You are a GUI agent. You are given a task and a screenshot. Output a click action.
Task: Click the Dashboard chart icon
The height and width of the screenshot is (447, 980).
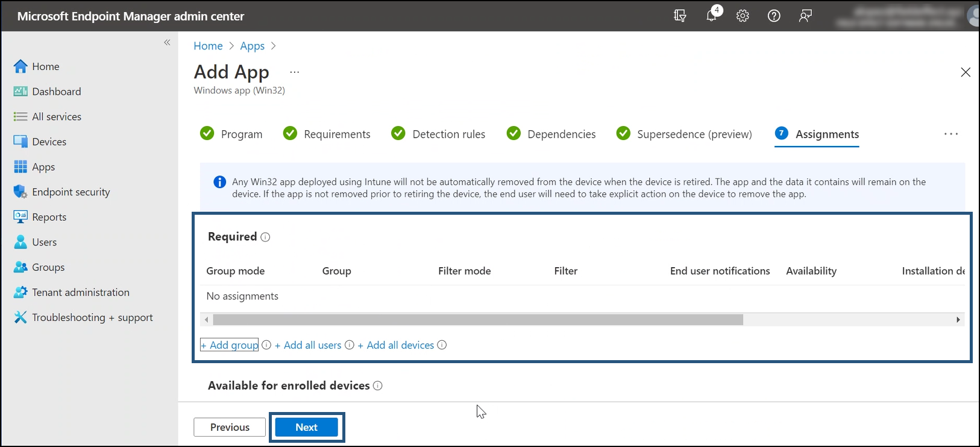tap(20, 91)
